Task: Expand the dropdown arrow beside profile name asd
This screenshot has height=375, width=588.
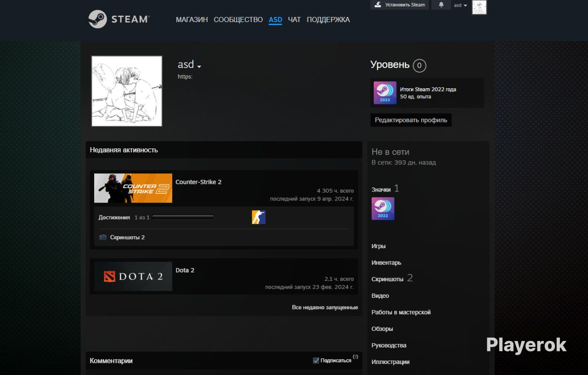Action: coord(199,67)
